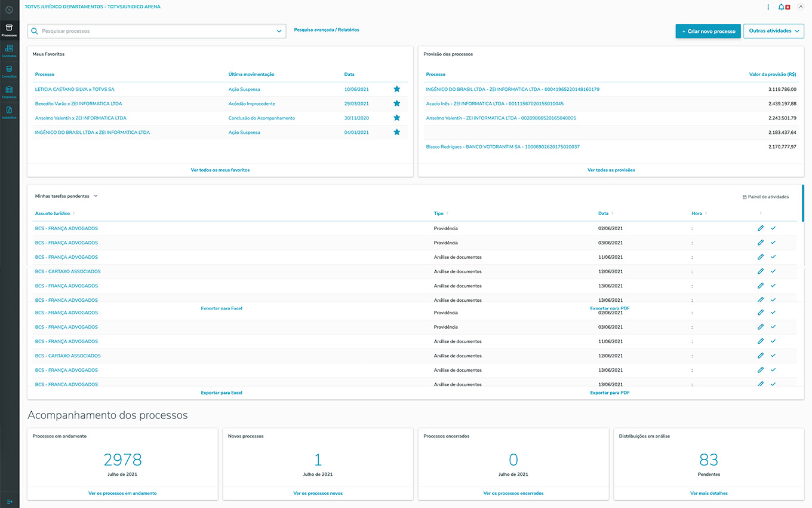Mark the 02/06/2021 Providência task as done
The width and height of the screenshot is (812, 508).
[x=773, y=228]
